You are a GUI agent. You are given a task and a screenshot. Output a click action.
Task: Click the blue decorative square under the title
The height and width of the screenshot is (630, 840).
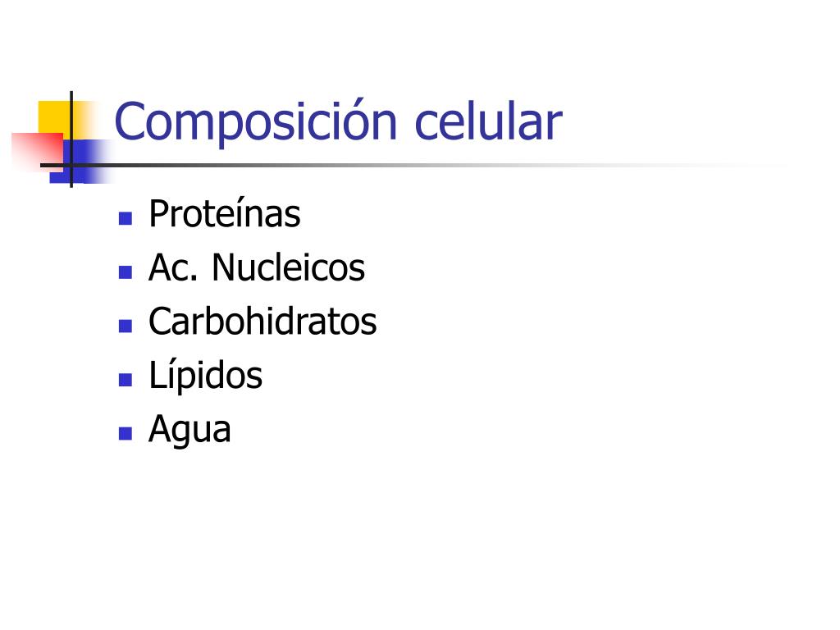80,162
